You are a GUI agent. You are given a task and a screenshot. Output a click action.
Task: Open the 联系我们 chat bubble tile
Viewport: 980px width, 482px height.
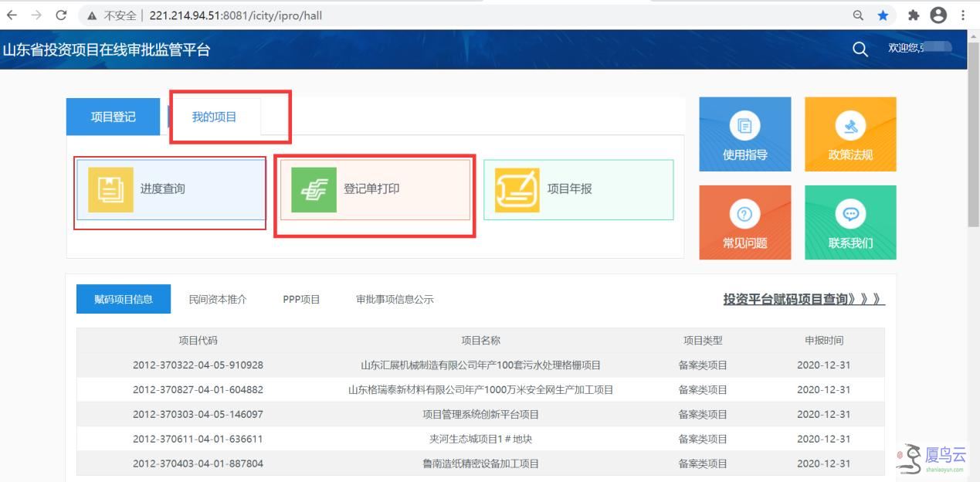(x=850, y=214)
